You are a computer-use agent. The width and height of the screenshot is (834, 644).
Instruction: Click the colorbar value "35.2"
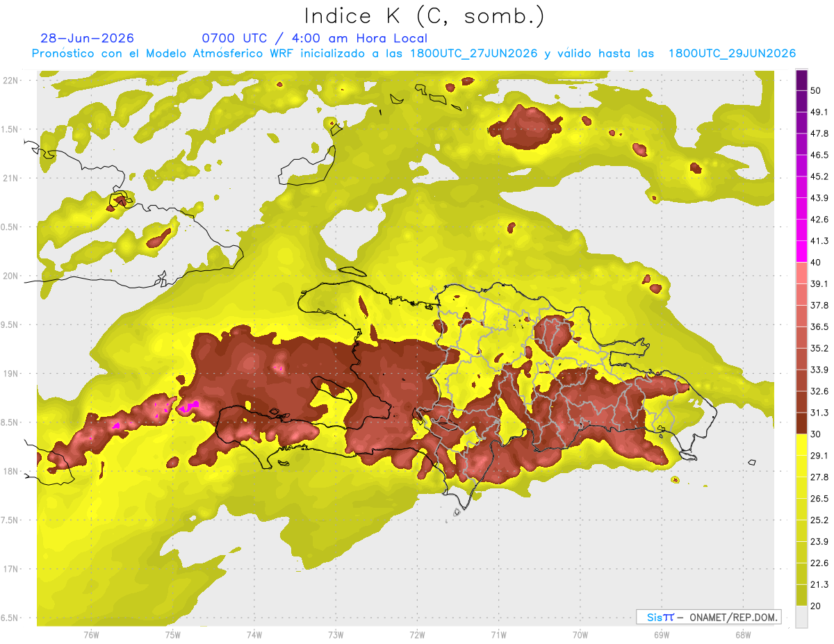click(820, 349)
